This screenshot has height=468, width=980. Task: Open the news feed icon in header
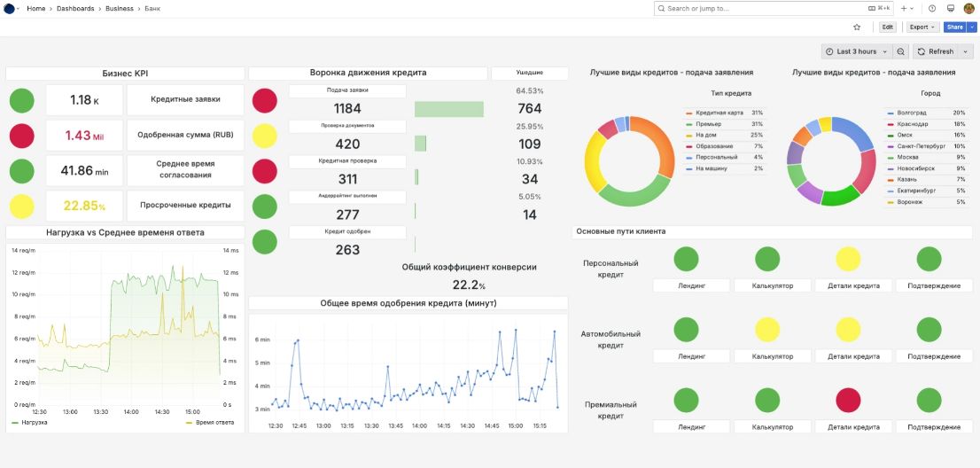click(950, 8)
